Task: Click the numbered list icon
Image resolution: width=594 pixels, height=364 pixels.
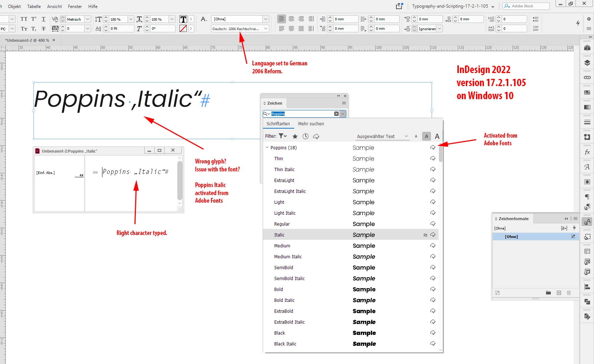Action: pos(536,28)
